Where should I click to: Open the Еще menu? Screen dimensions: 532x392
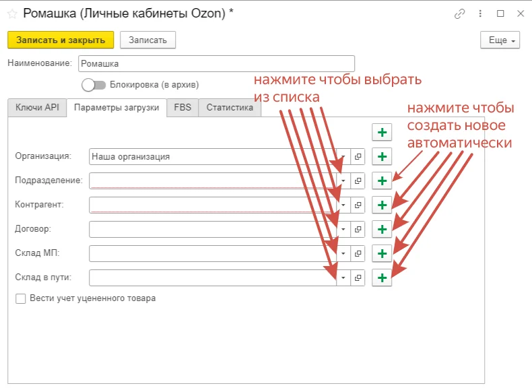pyautogui.click(x=500, y=40)
